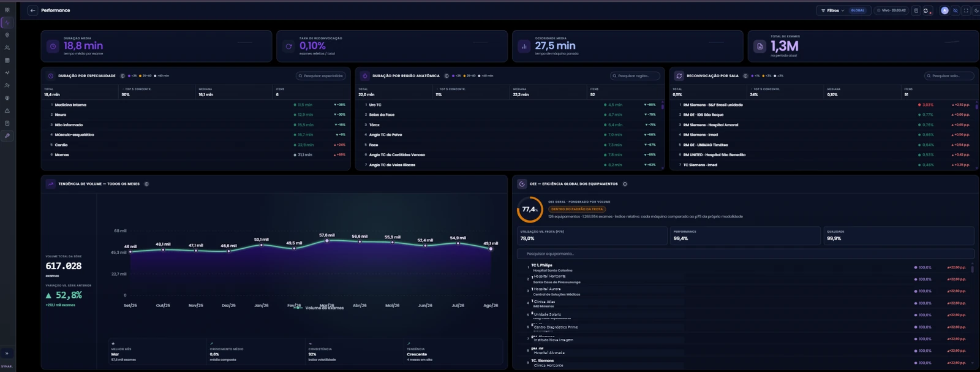Select RM Siemens - Hospital Amaral row
This screenshot has width=980, height=372.
coord(822,124)
